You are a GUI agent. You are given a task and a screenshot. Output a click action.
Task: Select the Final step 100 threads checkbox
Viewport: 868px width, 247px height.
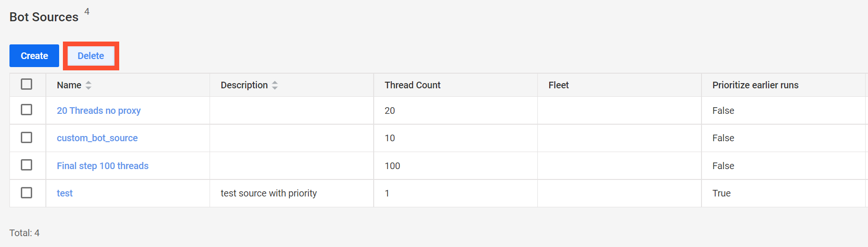coord(26,165)
